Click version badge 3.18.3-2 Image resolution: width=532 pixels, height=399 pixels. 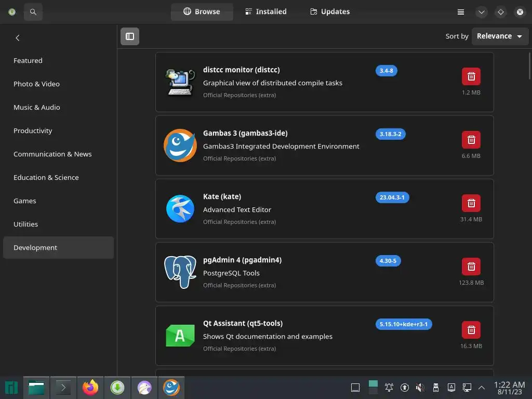click(390, 134)
